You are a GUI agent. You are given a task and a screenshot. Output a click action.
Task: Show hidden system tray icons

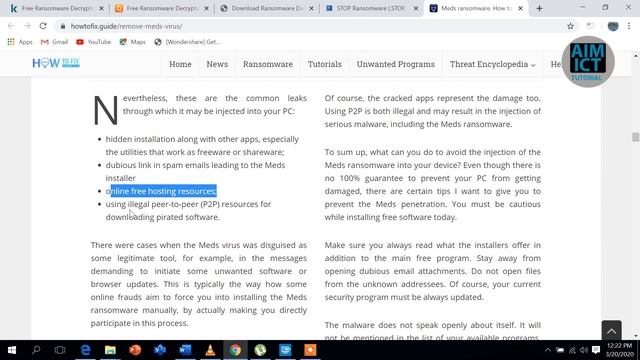[548, 350]
